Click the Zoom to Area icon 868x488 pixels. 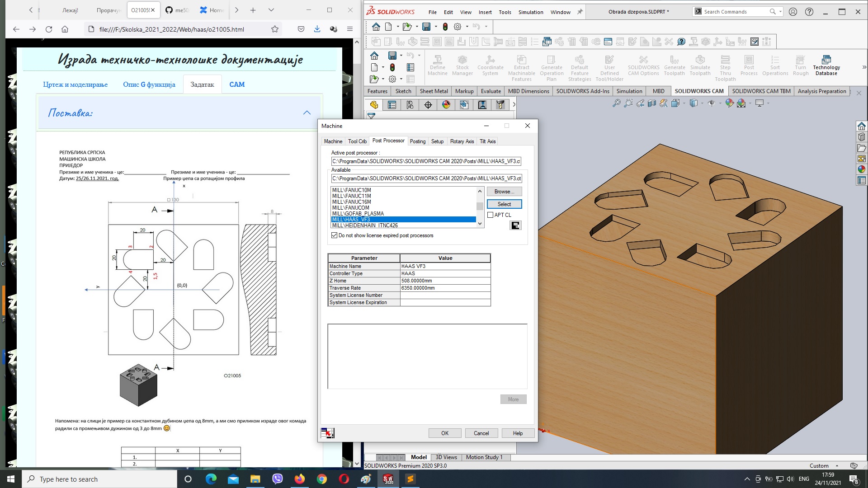(628, 103)
